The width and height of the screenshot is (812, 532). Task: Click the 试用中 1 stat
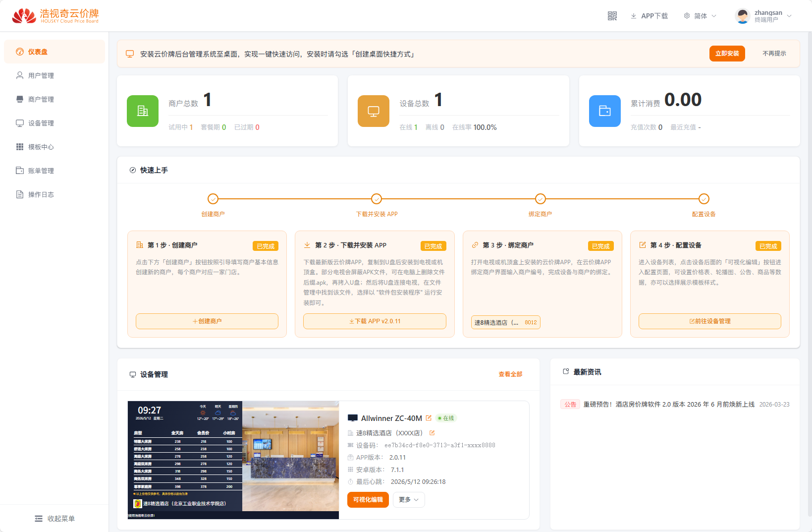181,127
